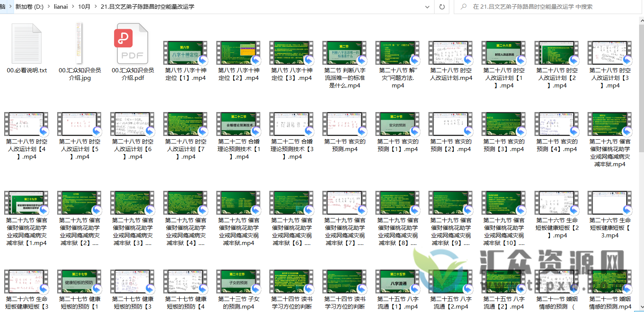Screen dimensions: 644x312
Task: Navigate to 新加卷 (D:) in breadcrumb
Action: (x=29, y=7)
